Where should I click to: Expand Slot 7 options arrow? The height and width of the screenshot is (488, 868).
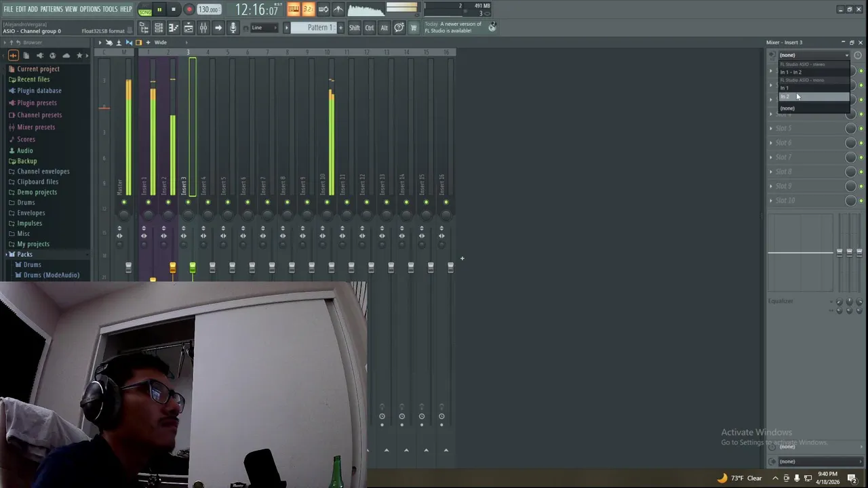pos(771,157)
